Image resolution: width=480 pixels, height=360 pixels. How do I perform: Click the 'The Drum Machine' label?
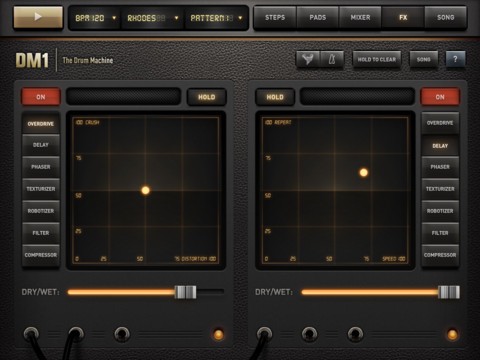88,60
